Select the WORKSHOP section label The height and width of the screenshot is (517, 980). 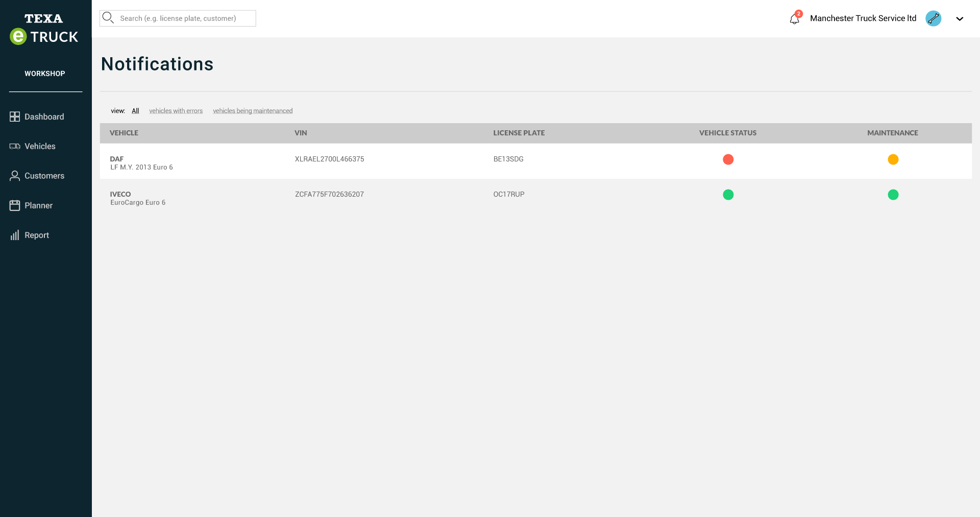tap(45, 74)
